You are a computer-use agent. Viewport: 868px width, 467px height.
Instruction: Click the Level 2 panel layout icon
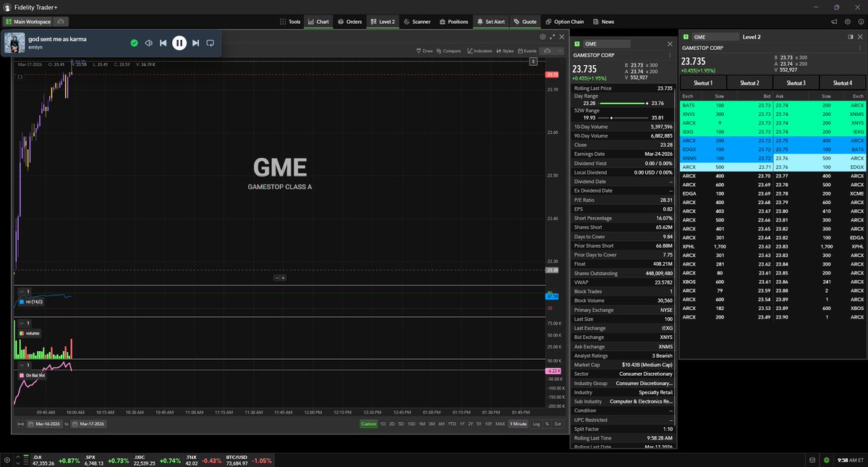point(850,36)
